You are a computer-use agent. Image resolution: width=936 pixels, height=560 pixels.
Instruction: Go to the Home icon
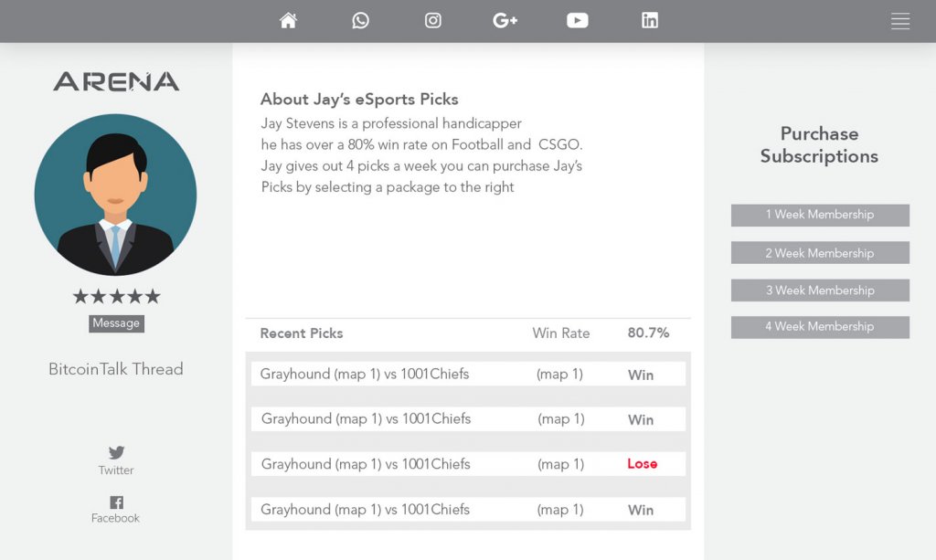coord(288,20)
